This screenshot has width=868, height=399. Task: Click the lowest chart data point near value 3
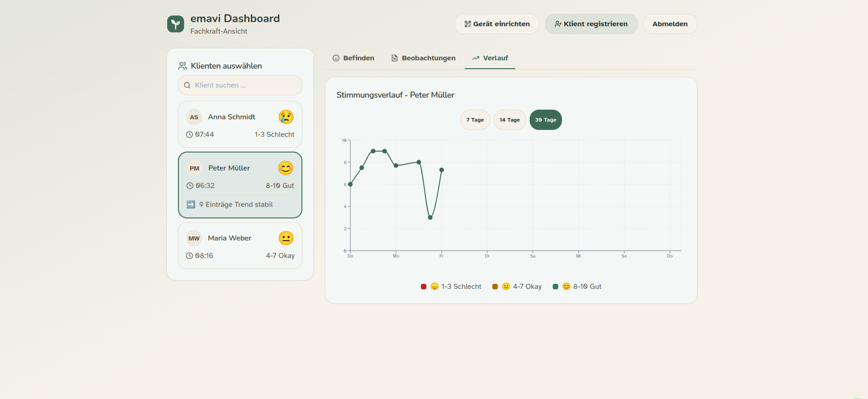[430, 217]
